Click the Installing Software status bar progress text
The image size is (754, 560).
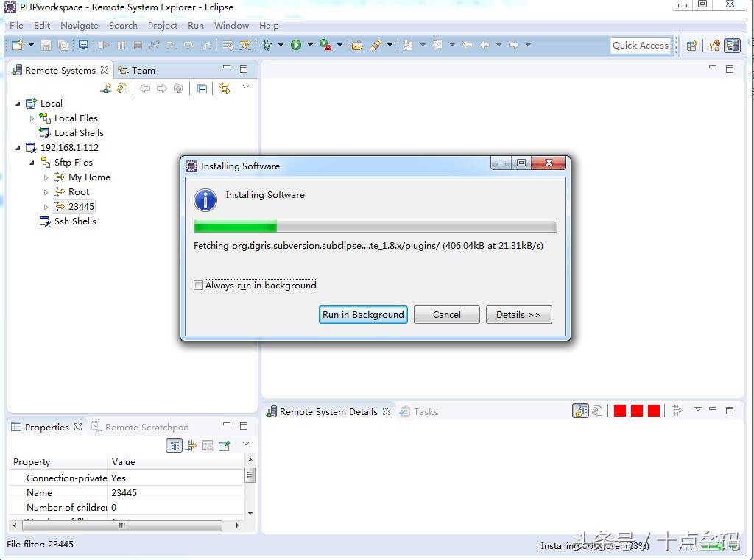595,545
